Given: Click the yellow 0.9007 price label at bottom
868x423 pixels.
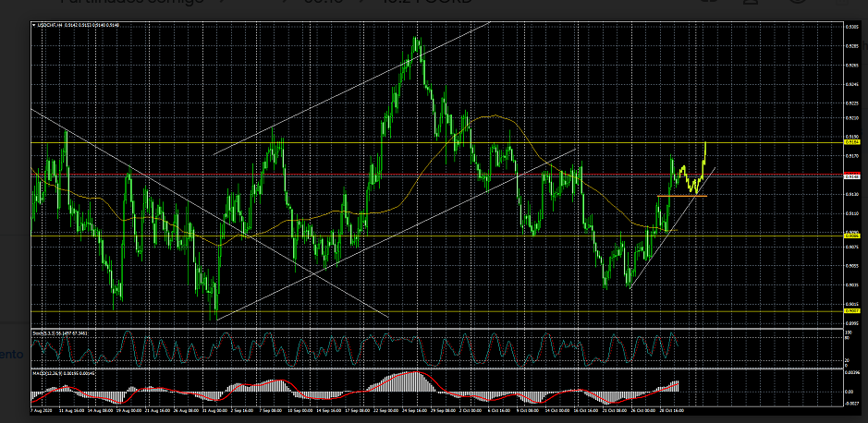Looking at the screenshot, I should (x=851, y=311).
